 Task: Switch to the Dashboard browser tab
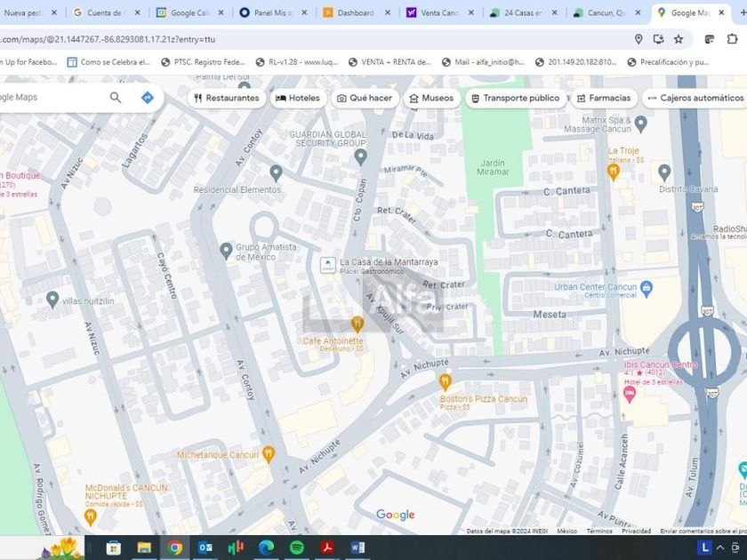point(354,13)
